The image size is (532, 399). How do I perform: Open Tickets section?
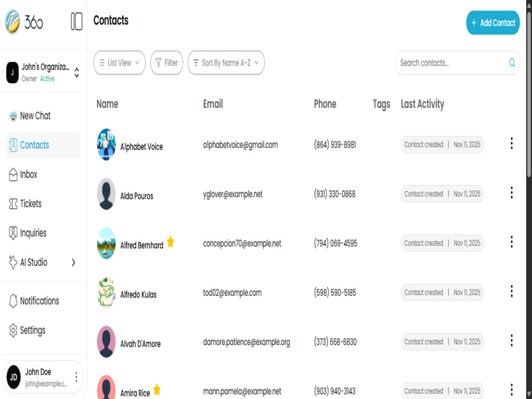click(44, 204)
